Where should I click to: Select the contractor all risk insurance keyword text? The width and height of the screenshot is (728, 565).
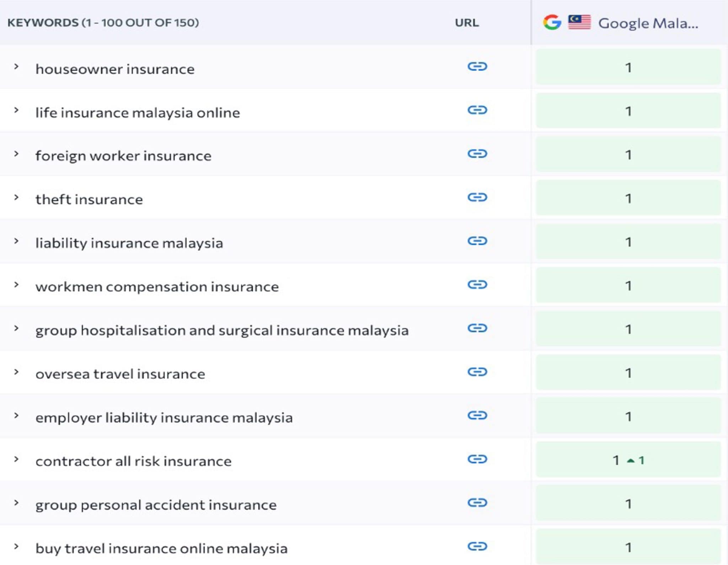click(x=133, y=460)
